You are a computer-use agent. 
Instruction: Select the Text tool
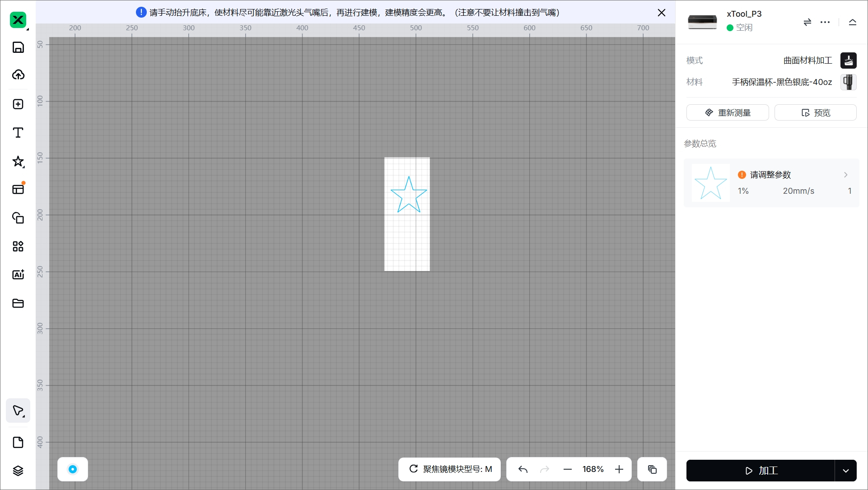(x=18, y=132)
